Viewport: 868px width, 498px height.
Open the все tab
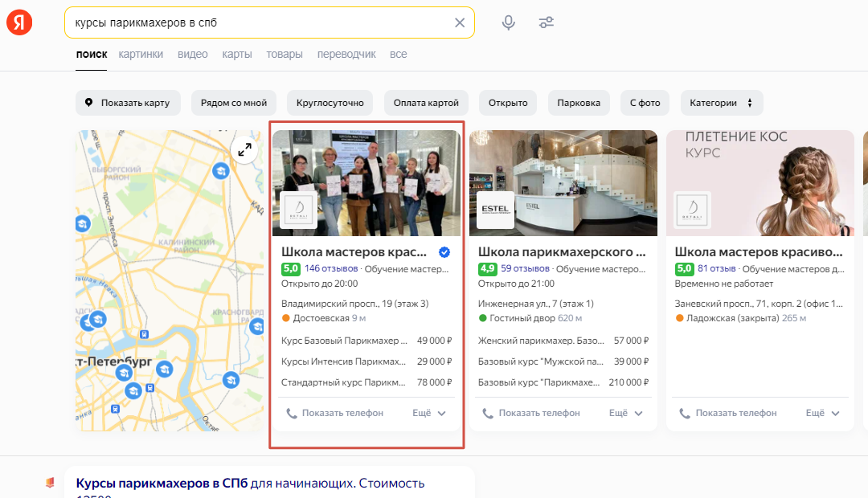coord(398,55)
